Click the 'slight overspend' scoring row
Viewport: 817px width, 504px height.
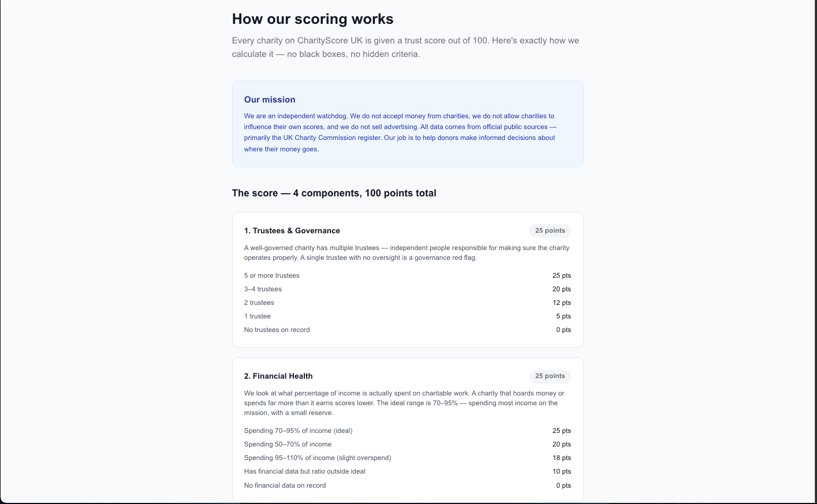coord(407,458)
